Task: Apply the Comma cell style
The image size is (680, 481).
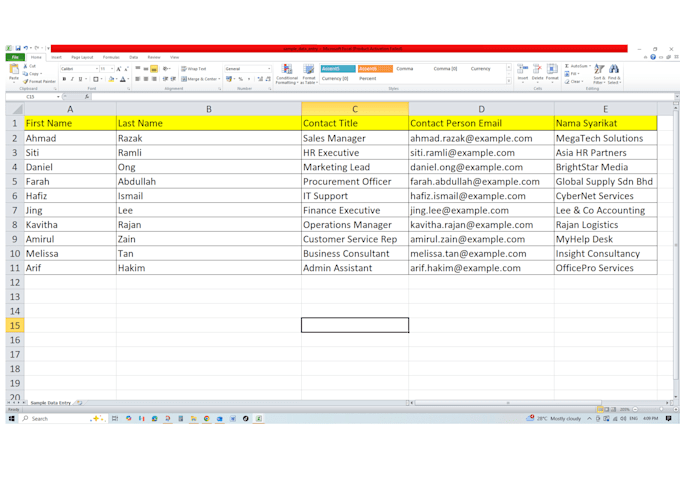Action: click(x=405, y=69)
